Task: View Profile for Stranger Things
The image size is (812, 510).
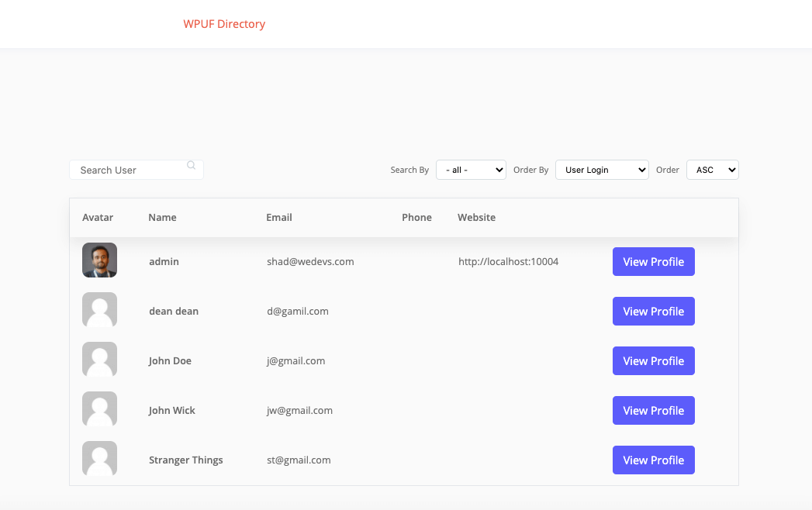Action: tap(654, 460)
